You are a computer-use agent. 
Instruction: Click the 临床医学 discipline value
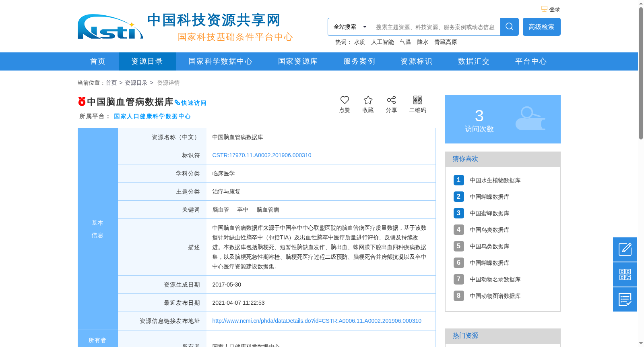point(223,173)
